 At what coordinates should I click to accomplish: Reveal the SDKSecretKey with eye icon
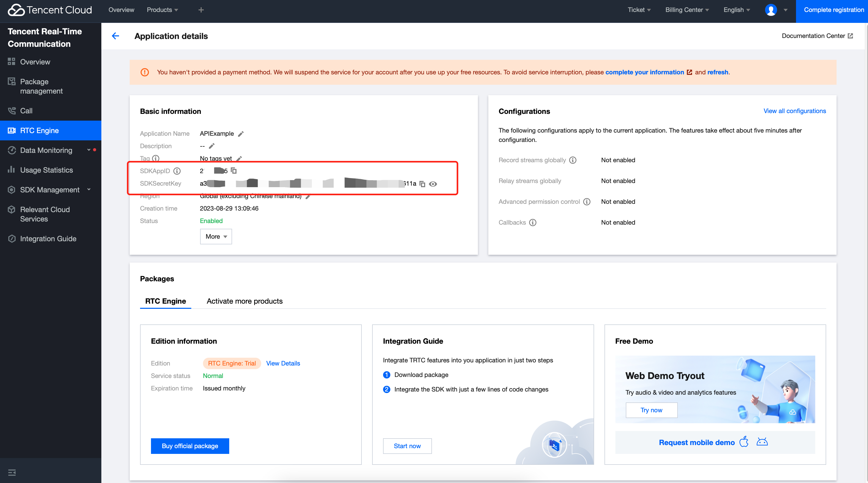click(433, 184)
